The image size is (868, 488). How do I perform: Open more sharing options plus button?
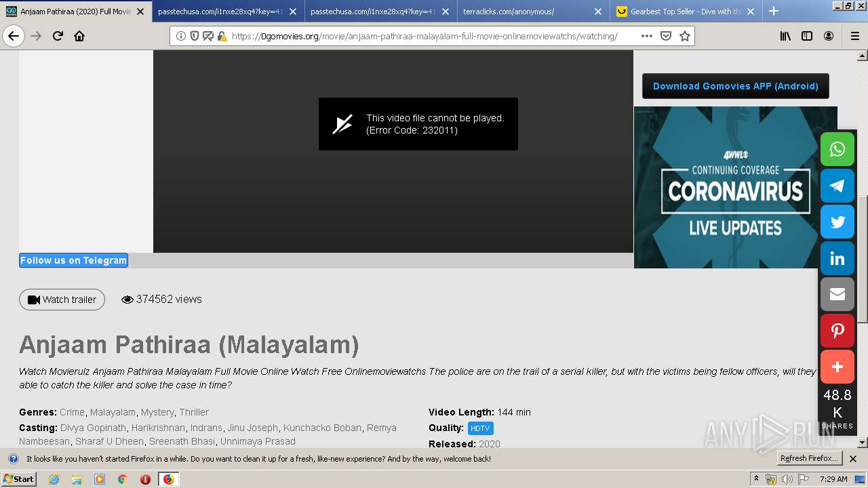tap(837, 367)
